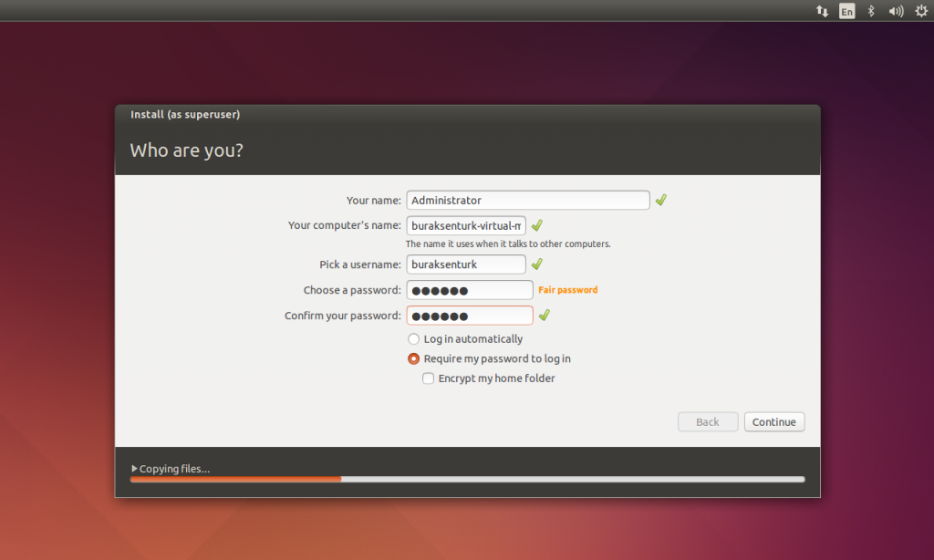The height and width of the screenshot is (560, 934).
Task: Click the Your computer's name: label
Action: click(344, 225)
